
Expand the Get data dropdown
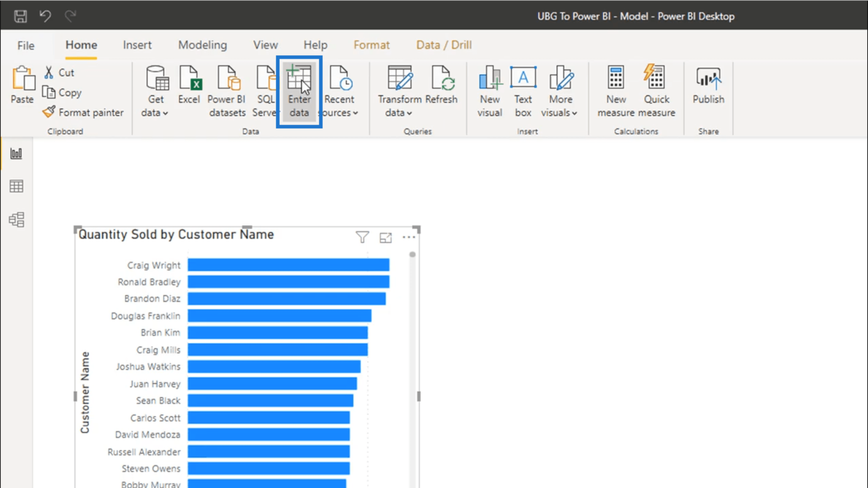pos(164,113)
